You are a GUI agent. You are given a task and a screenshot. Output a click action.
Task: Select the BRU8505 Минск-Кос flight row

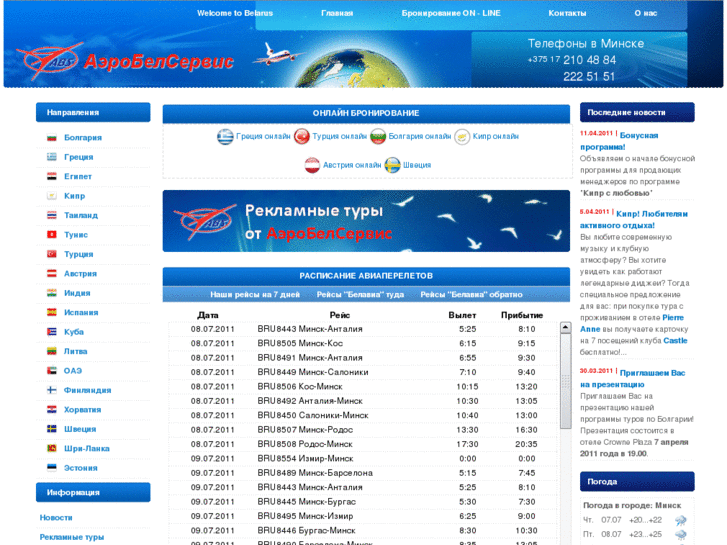click(x=364, y=343)
